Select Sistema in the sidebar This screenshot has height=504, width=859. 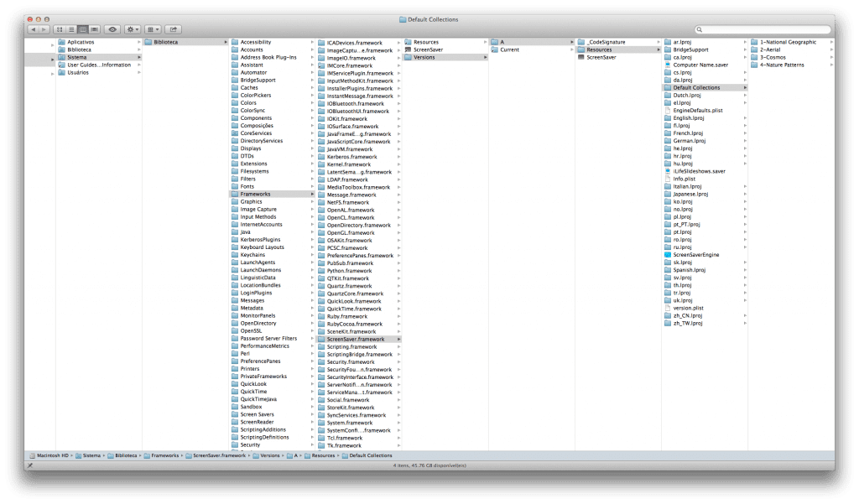click(84, 57)
